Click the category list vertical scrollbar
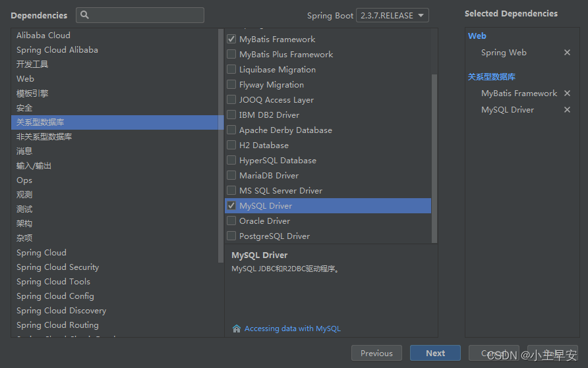This screenshot has width=588, height=368. (x=221, y=146)
